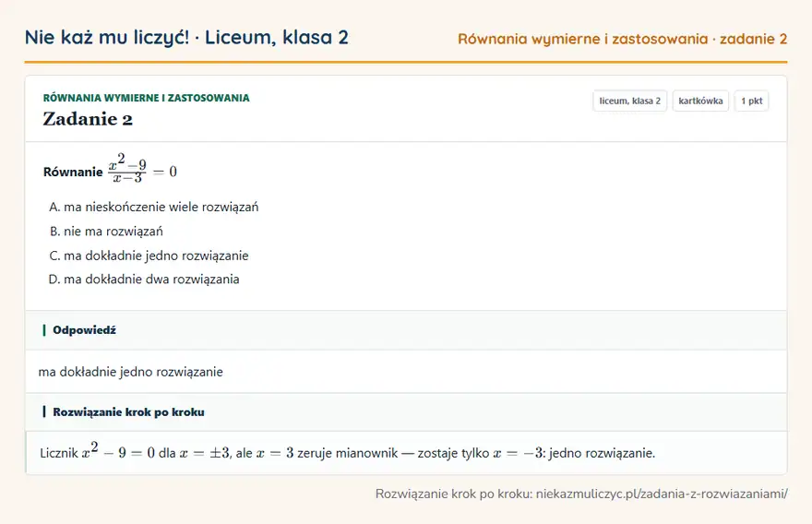Click the 'Nie każ mu liczyć! · Liceum, klasa 2' header title
The width and height of the screenshot is (812, 524).
pyautogui.click(x=186, y=37)
